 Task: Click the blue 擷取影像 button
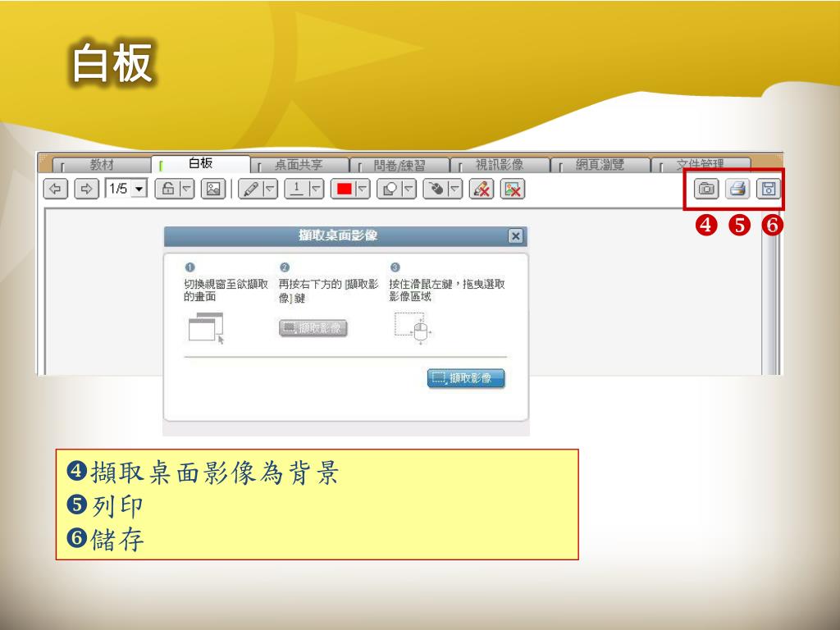point(466,378)
